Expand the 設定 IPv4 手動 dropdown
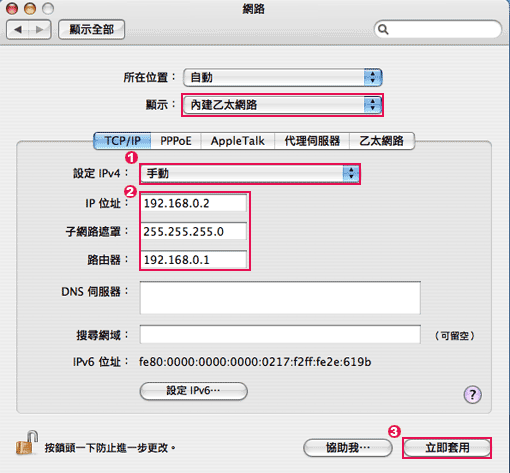Viewport: 510px width, 473px height. coord(250,174)
